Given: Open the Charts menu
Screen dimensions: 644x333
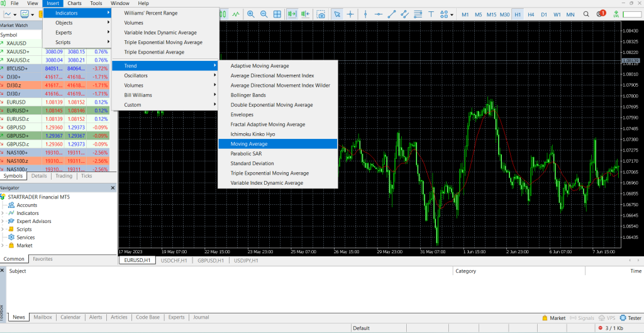Looking at the screenshot, I should point(75,3).
